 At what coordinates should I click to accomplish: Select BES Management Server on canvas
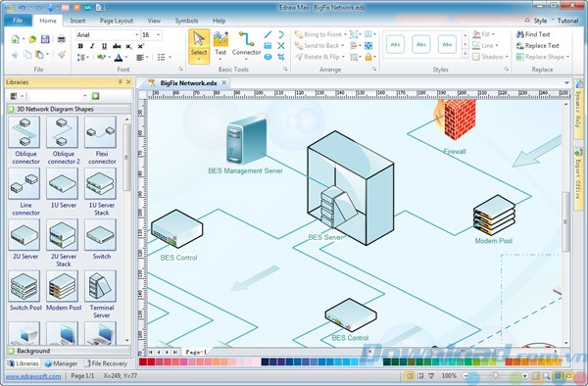click(x=246, y=140)
